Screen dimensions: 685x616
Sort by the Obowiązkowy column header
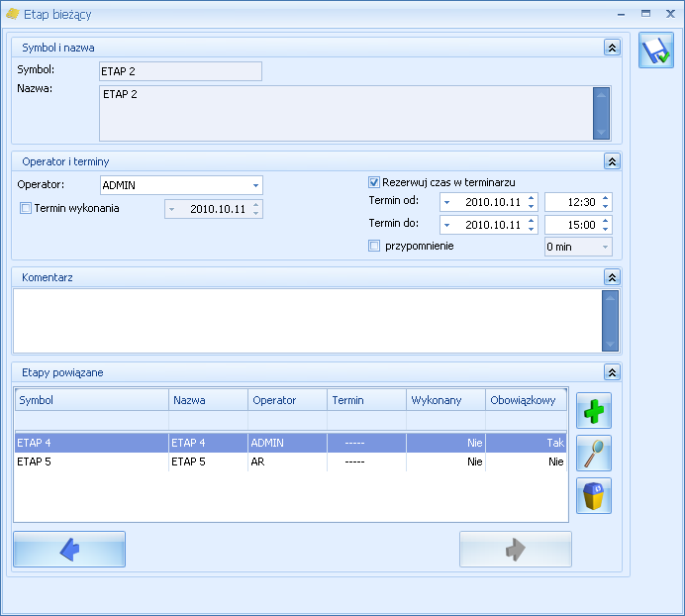click(x=526, y=400)
